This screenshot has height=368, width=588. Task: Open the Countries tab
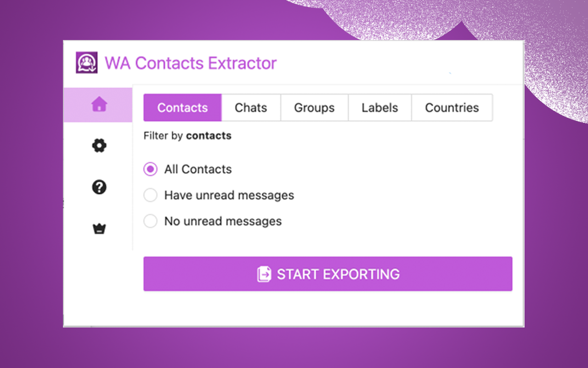[x=452, y=107]
